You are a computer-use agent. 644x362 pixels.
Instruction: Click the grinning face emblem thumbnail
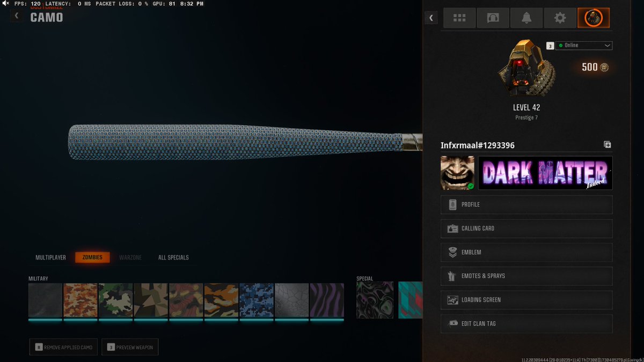click(x=458, y=173)
